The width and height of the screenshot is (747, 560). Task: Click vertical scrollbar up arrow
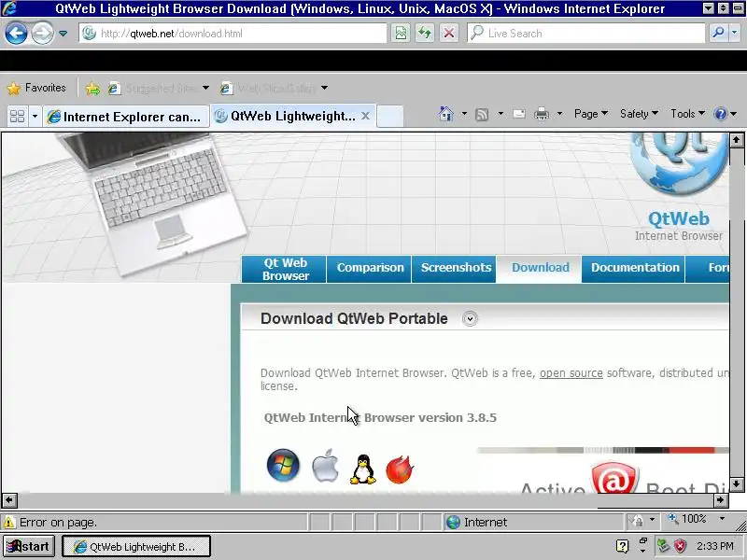(x=737, y=140)
